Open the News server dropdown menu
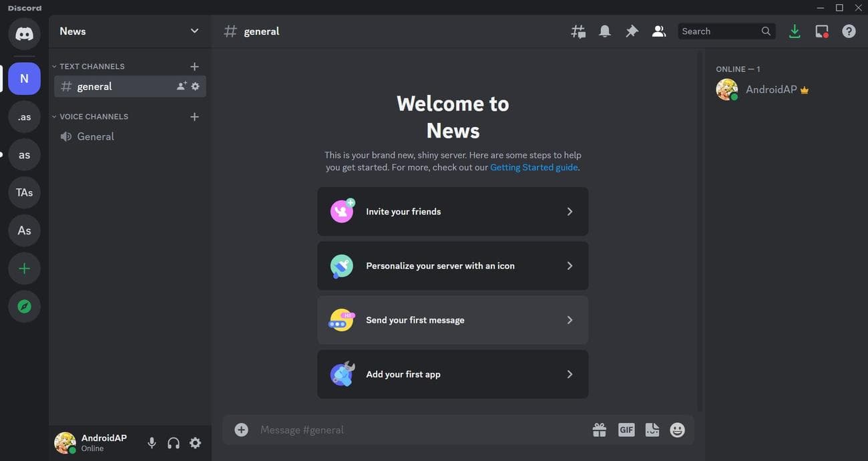 (x=194, y=31)
